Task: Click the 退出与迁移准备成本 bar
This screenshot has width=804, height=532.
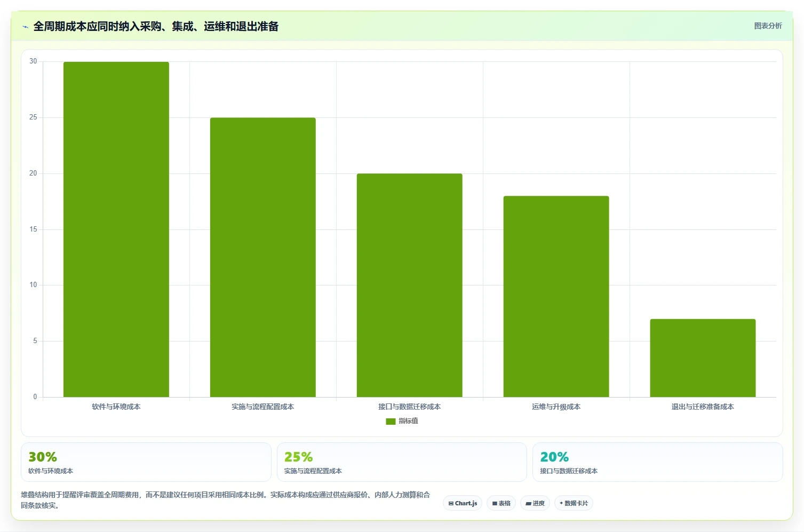Action: click(703, 358)
